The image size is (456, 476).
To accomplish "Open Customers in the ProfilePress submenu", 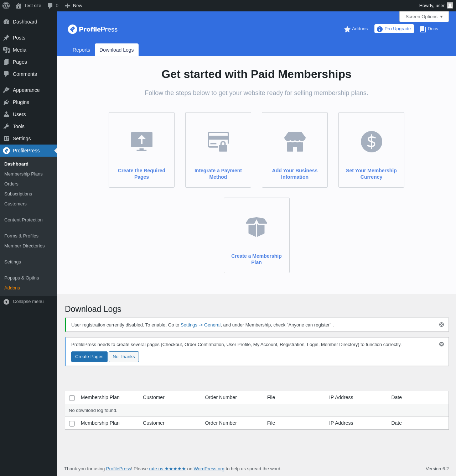I will pos(15,204).
